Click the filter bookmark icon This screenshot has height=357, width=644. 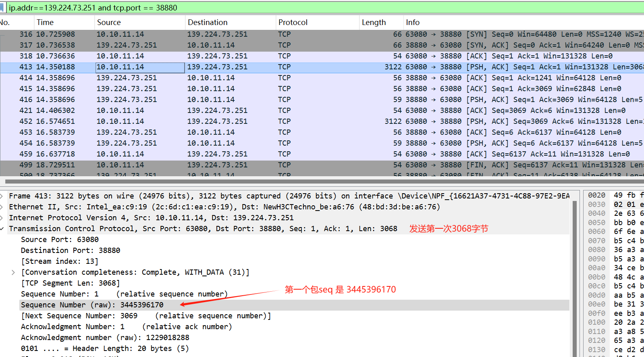tap(2, 8)
